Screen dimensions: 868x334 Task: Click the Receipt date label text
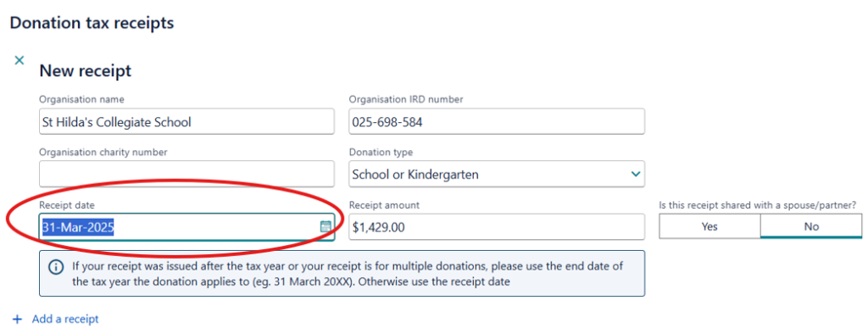[67, 205]
